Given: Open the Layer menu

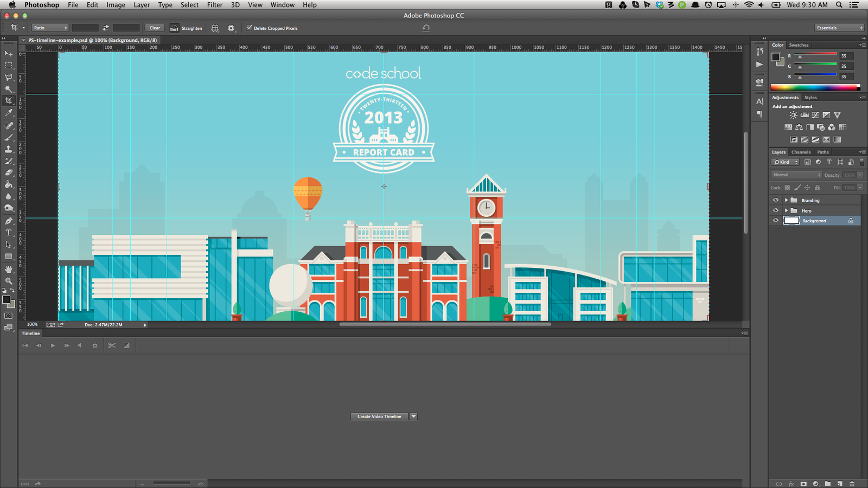Looking at the screenshot, I should pyautogui.click(x=142, y=5).
